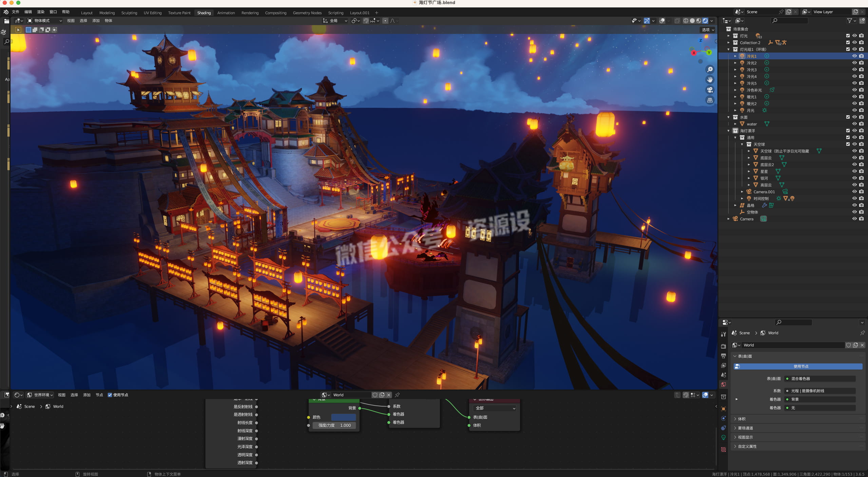Open the viewport 添加 menu
Viewport: 868px width, 477px height.
(x=96, y=21)
